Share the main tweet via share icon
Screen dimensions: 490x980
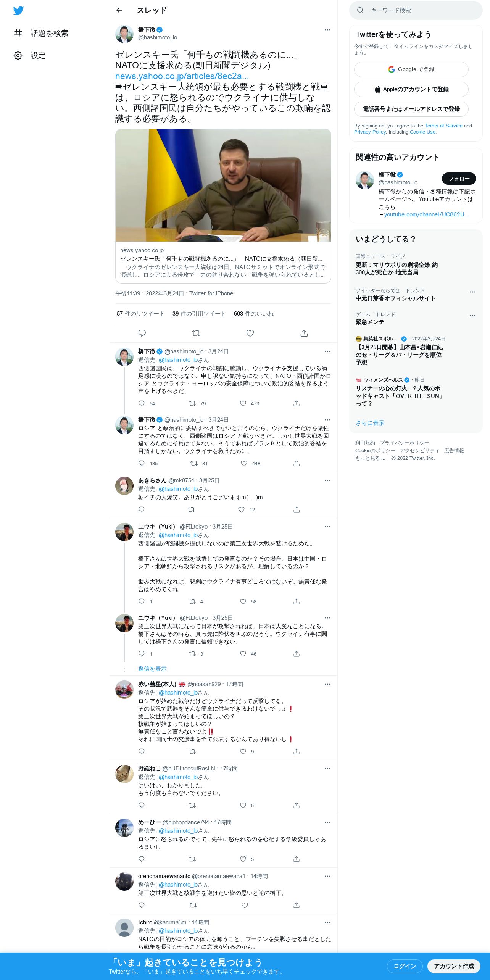point(304,333)
